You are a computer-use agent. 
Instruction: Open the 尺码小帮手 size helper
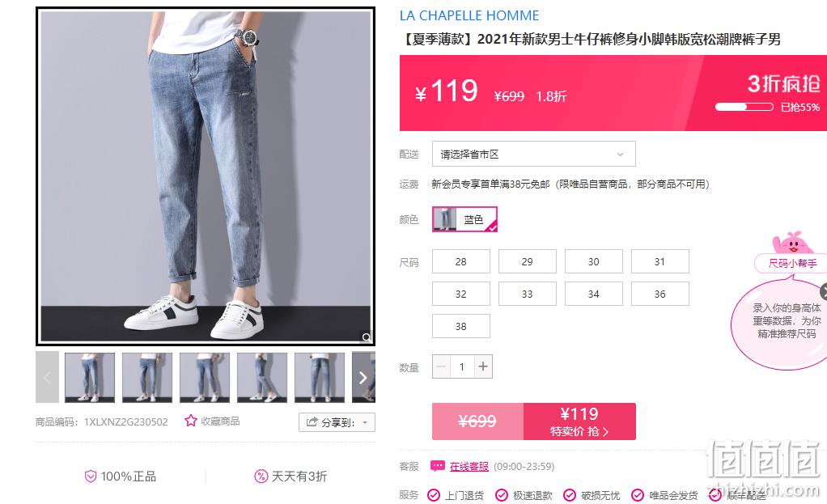tap(791, 263)
